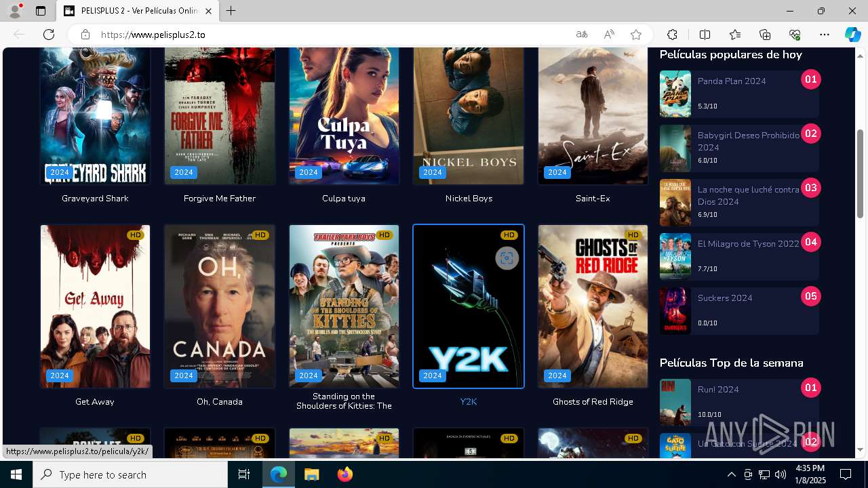
Task: Open the notifications center icon
Action: click(846, 474)
